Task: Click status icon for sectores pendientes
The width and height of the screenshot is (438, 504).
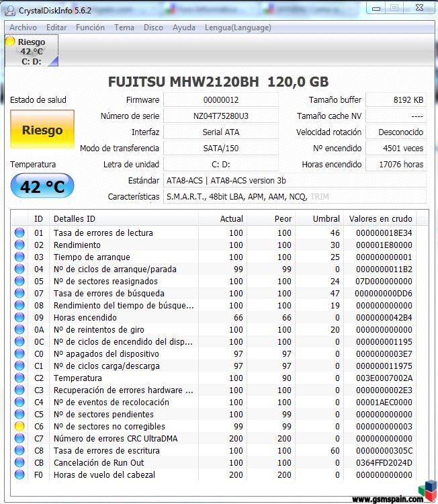Action: coord(19,414)
